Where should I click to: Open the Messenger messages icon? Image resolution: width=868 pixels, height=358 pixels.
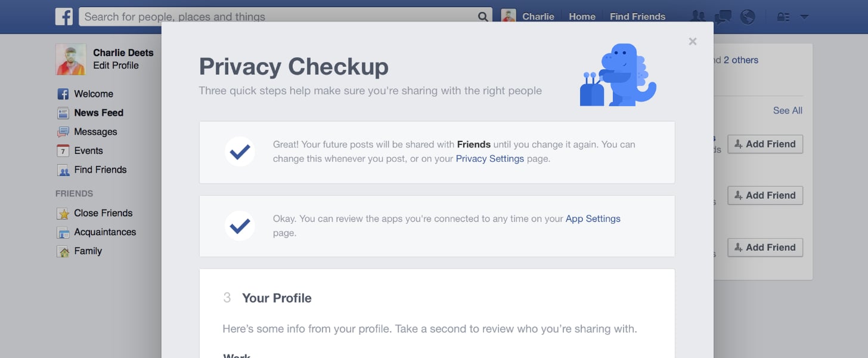[x=723, y=16]
